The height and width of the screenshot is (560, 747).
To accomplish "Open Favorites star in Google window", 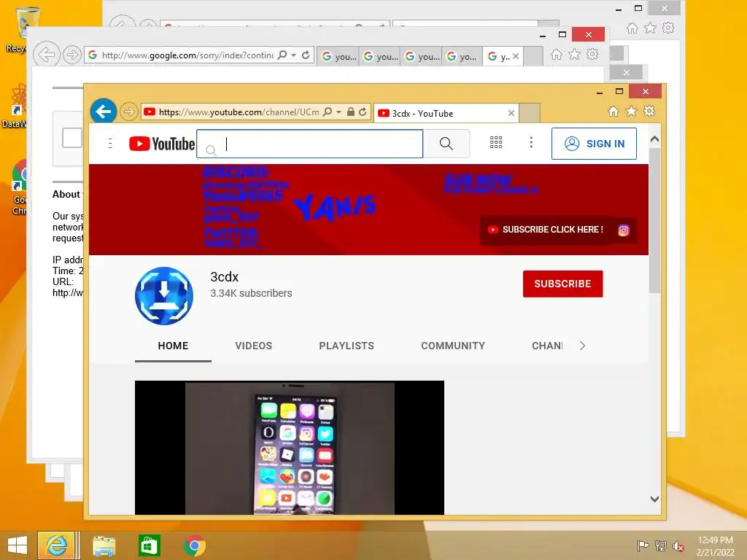I will point(575,54).
